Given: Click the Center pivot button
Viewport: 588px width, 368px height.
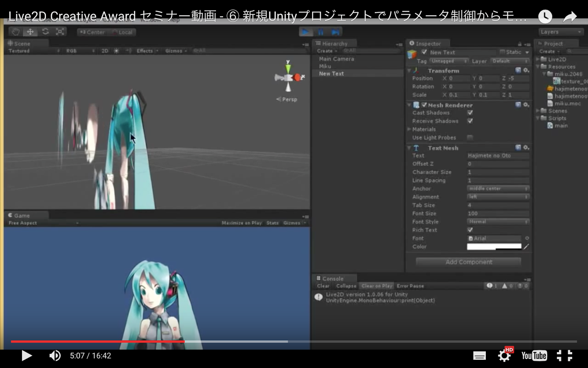Looking at the screenshot, I should (92, 32).
